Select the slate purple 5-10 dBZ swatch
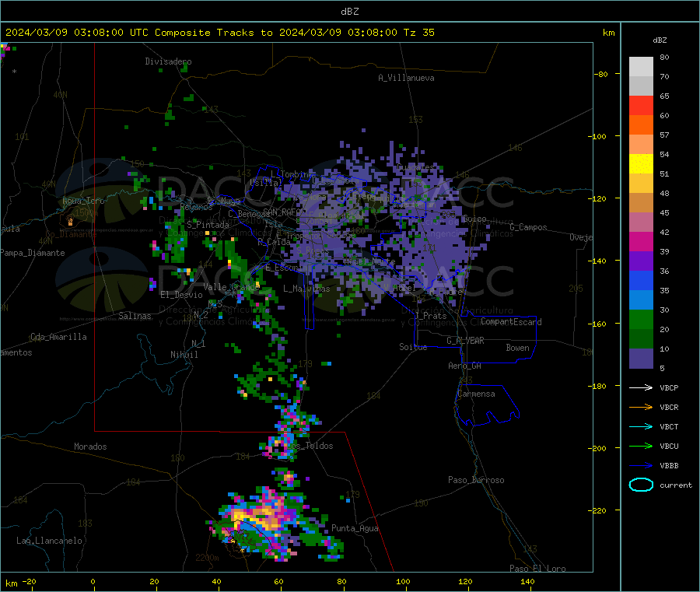Screen dimensions: 700x592 [x=641, y=359]
